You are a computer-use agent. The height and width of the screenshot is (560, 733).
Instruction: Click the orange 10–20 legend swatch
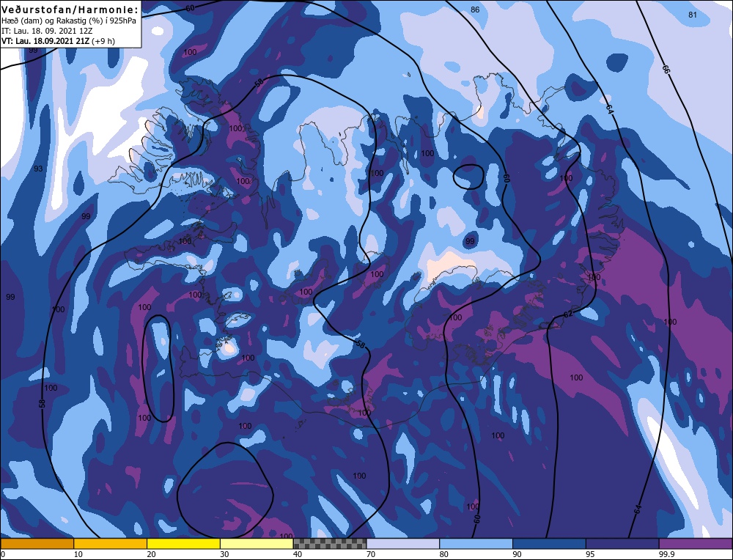coord(111,543)
